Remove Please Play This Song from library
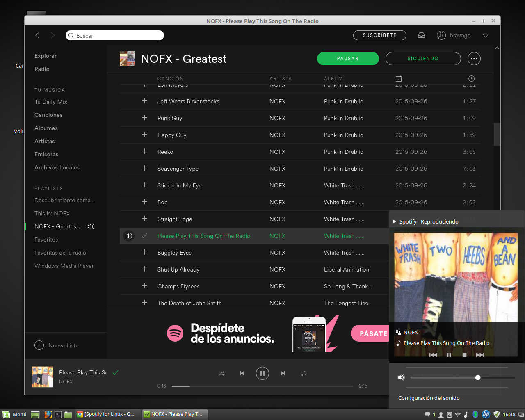This screenshot has height=420, width=525. click(x=144, y=236)
